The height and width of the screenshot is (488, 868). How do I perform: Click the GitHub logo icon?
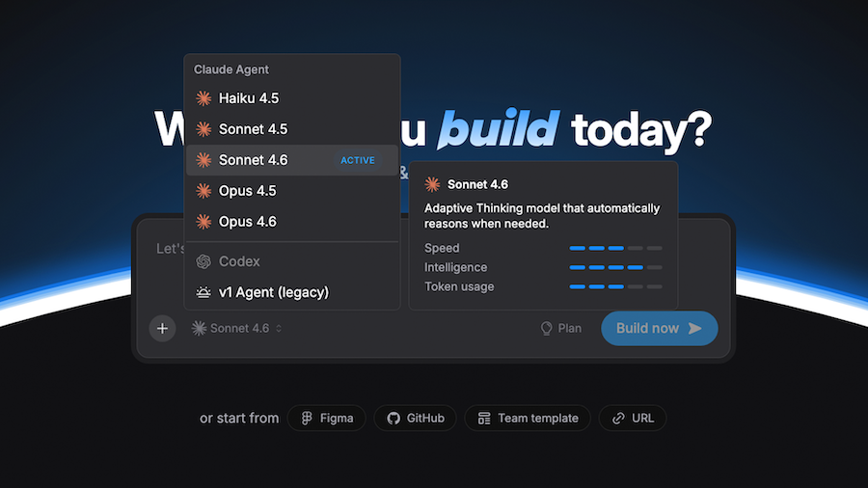[393, 419]
